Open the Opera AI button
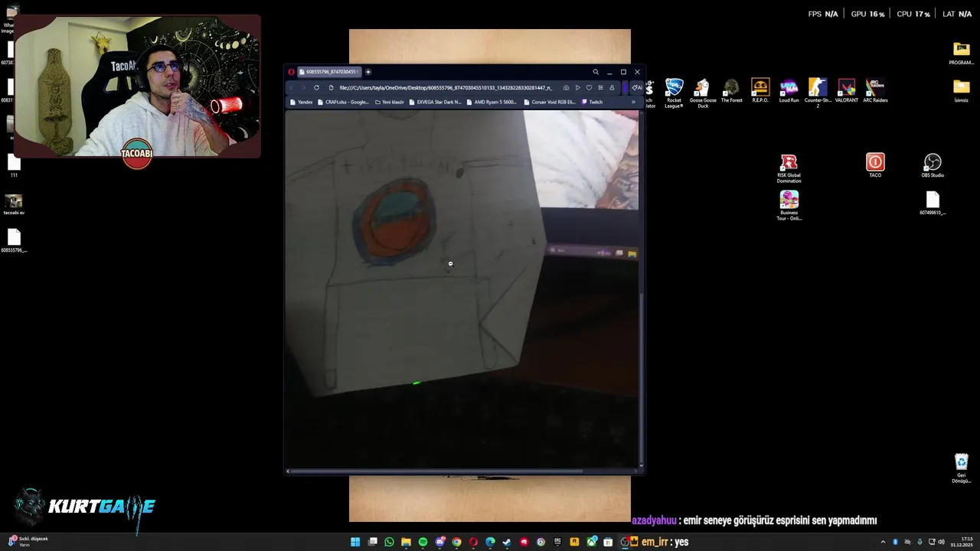Viewport: 980px width, 551px height. tap(637, 87)
